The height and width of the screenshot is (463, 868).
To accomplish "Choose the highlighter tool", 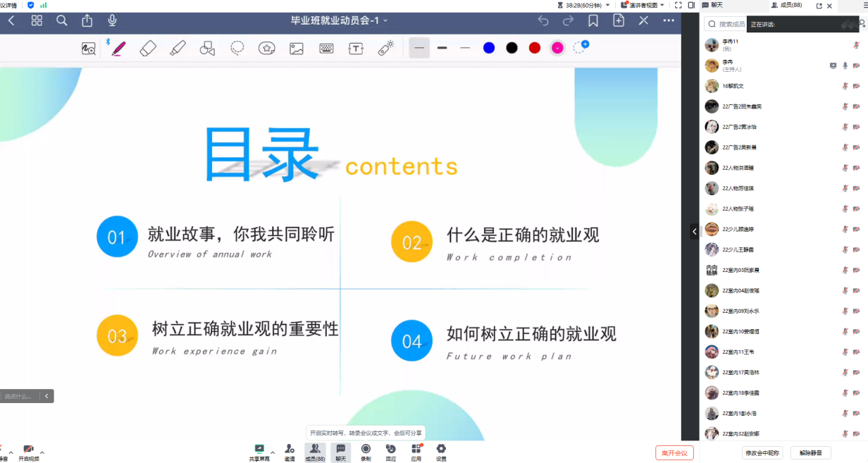I will 178,48.
